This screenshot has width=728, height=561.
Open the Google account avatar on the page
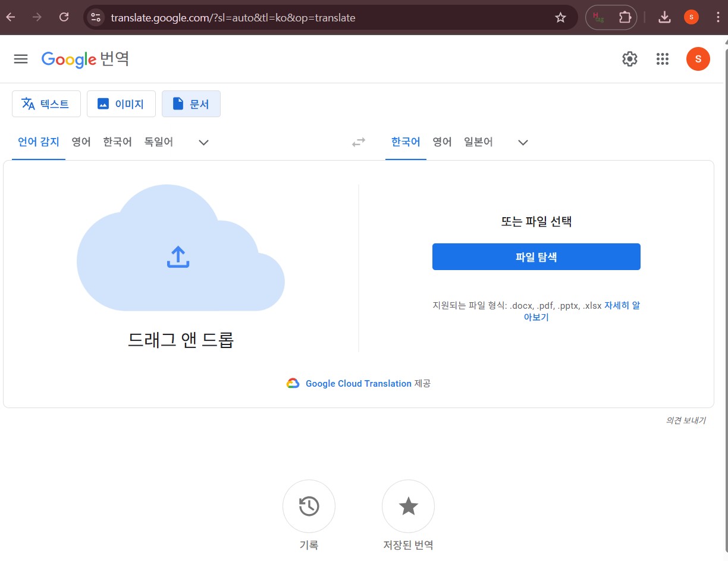(698, 59)
